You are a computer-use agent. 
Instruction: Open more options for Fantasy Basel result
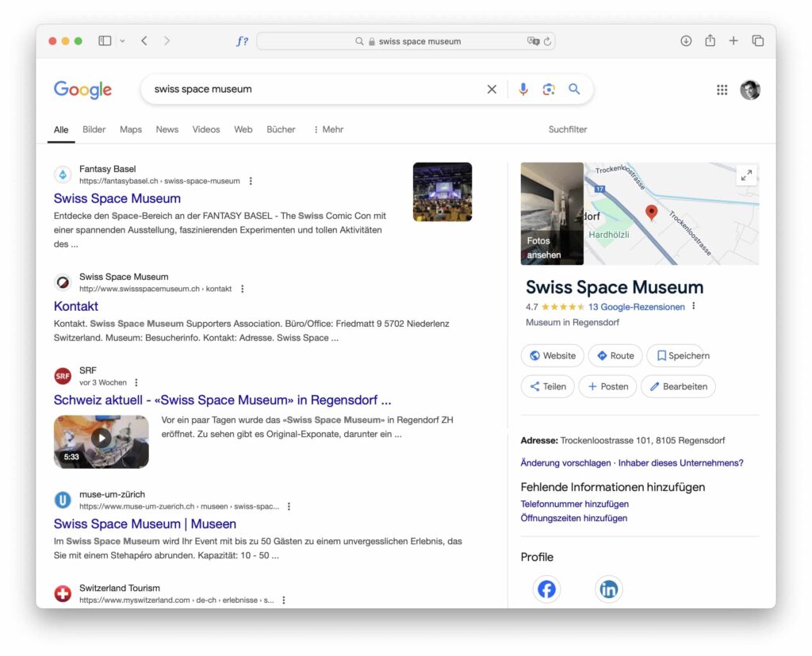pos(251,181)
